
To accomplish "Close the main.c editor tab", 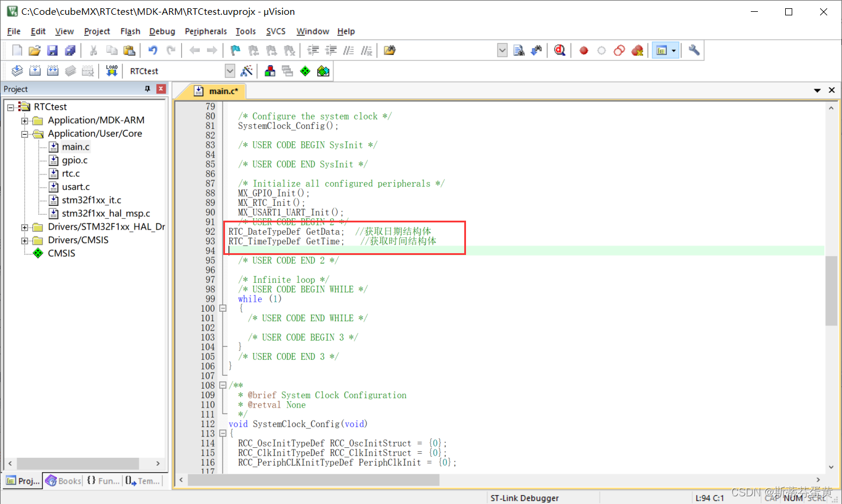I will click(x=832, y=91).
